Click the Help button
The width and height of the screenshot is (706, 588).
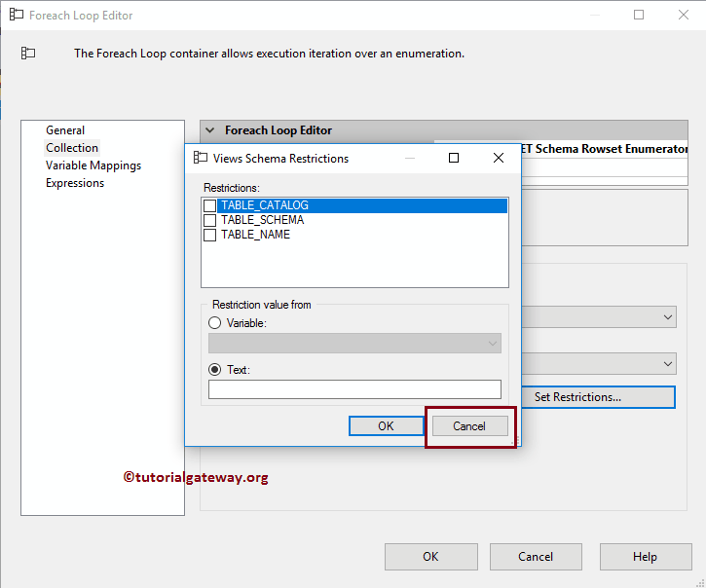pos(646,557)
